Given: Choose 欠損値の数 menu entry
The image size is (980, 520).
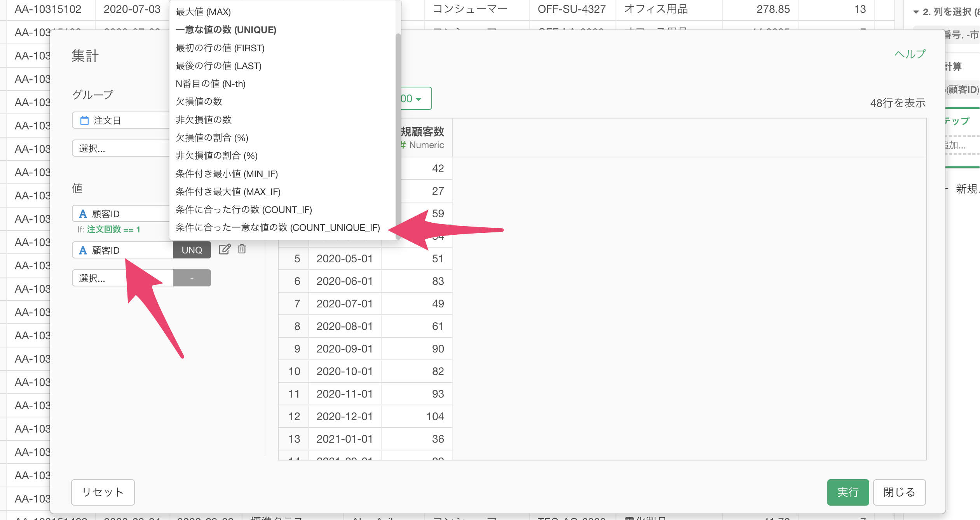Looking at the screenshot, I should tap(199, 101).
